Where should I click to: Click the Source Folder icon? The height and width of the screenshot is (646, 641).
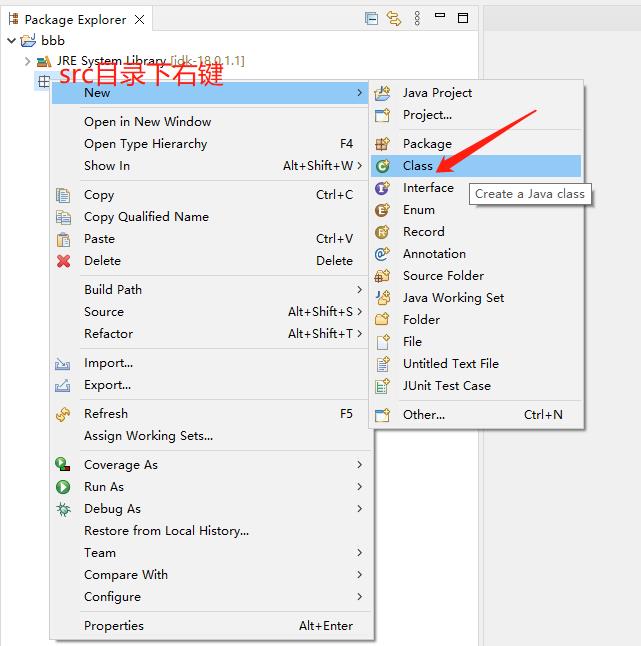pos(382,276)
